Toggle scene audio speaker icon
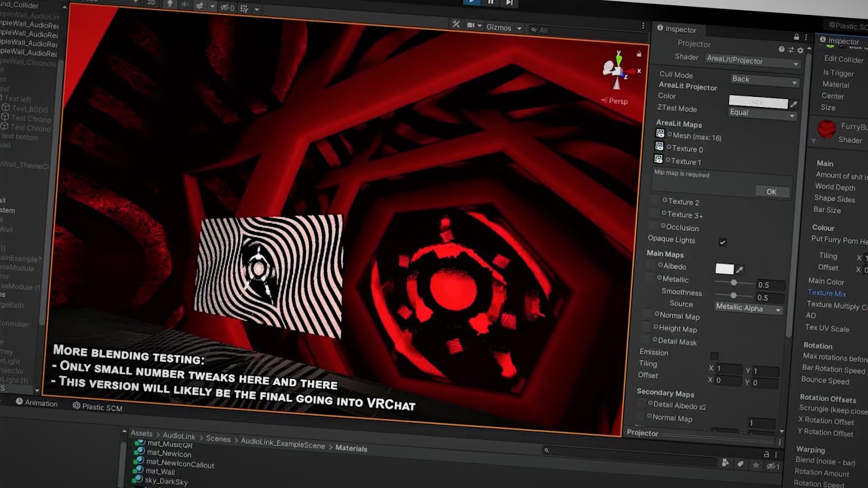This screenshot has width=868, height=488. pyautogui.click(x=185, y=5)
